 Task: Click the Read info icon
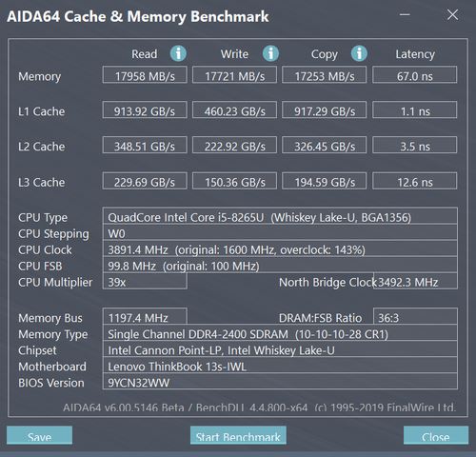coord(178,53)
